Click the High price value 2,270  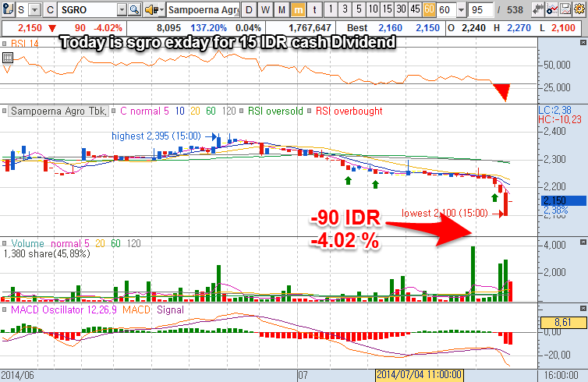pos(519,28)
